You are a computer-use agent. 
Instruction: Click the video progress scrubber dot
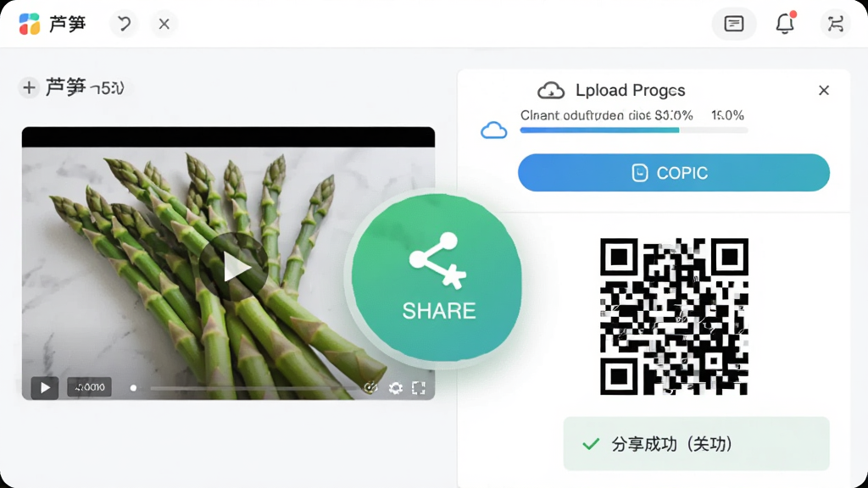(133, 388)
